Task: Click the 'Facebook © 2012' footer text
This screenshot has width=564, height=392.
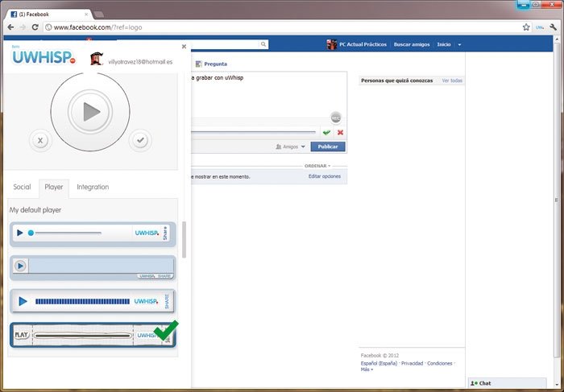Action: (379, 355)
